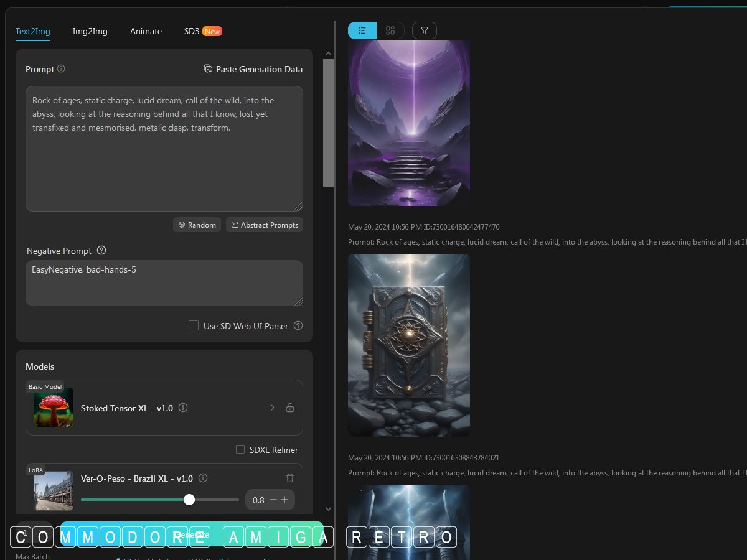Viewport: 747px width, 560px height.
Task: Click the LoRA weight slider handle
Action: (189, 500)
